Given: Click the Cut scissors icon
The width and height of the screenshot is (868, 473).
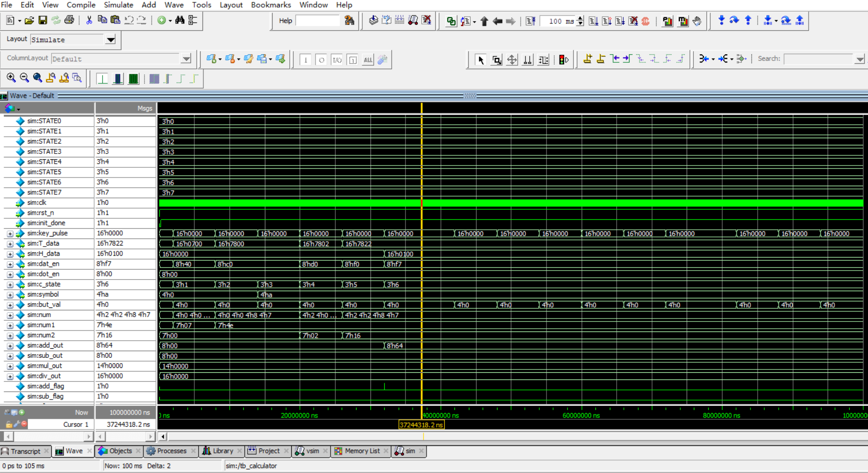Looking at the screenshot, I should [89, 21].
